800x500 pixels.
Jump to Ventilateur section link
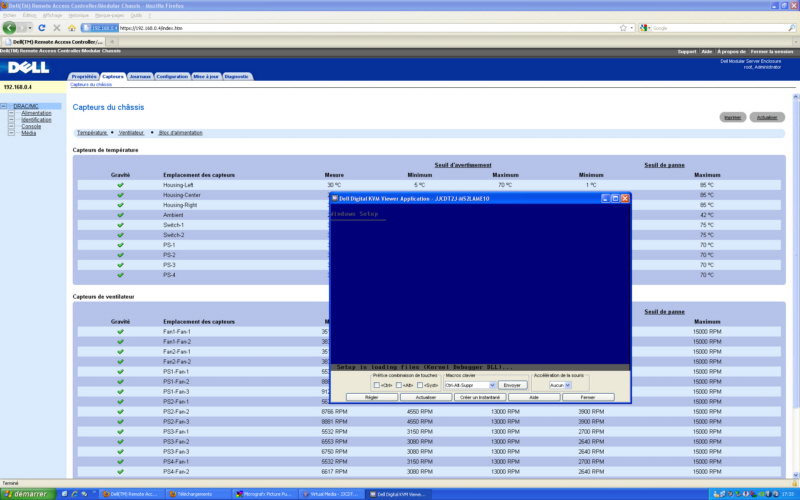pyautogui.click(x=131, y=133)
